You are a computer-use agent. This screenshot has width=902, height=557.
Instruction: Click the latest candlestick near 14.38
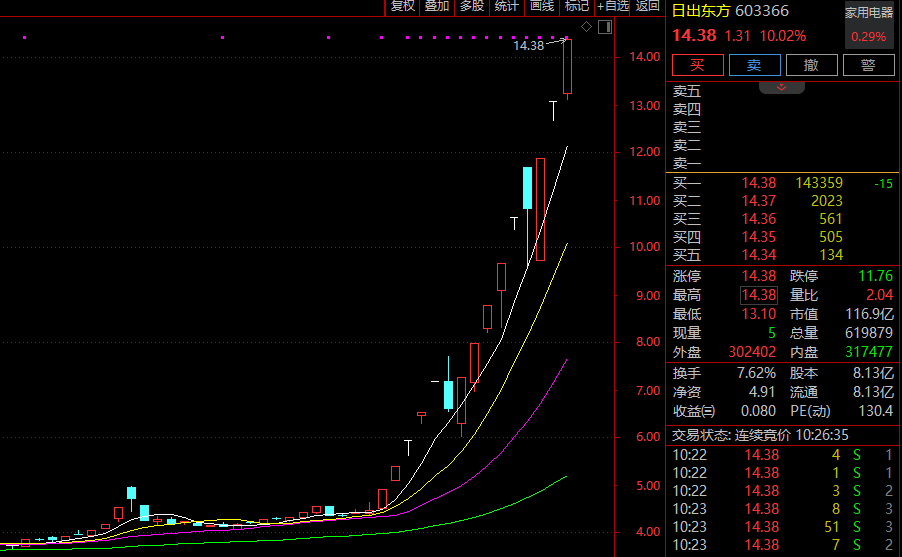tap(567, 68)
